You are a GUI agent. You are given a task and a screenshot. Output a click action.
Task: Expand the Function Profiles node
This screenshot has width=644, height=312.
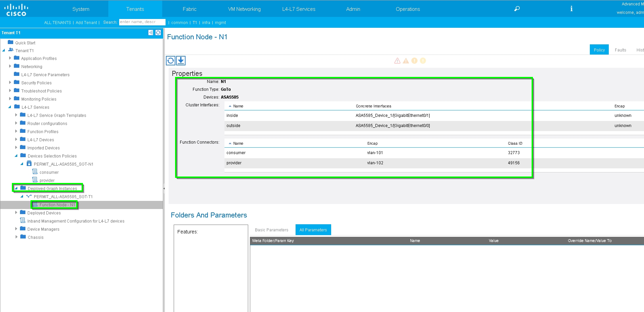point(16,131)
